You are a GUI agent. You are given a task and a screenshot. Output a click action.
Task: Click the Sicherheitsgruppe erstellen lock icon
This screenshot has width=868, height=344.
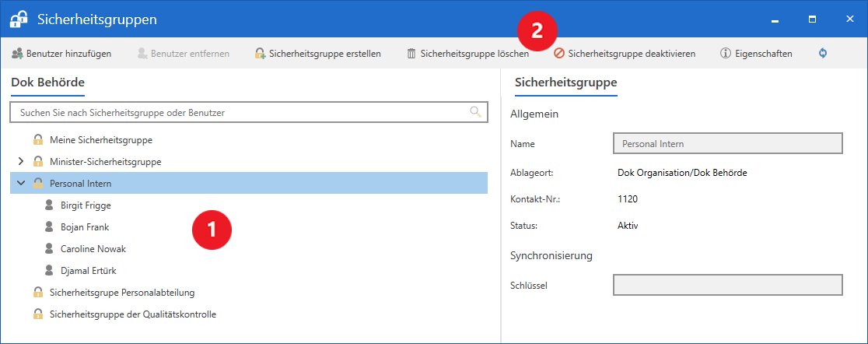point(260,54)
